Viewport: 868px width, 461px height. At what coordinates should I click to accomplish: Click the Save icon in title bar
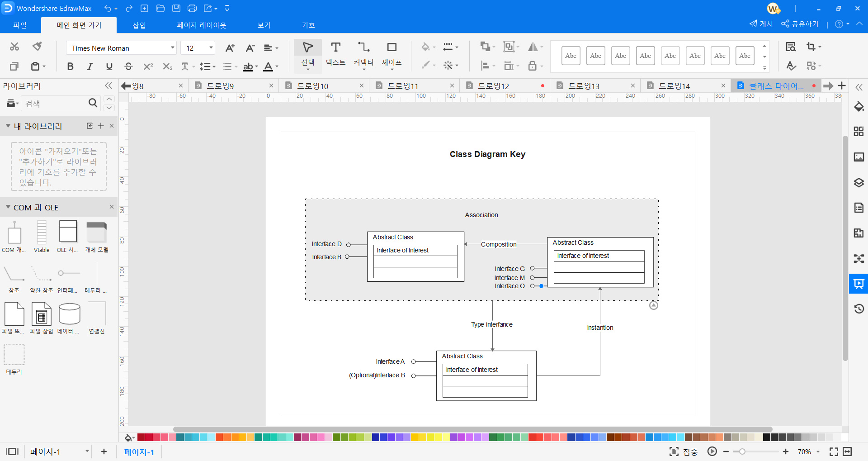point(176,8)
